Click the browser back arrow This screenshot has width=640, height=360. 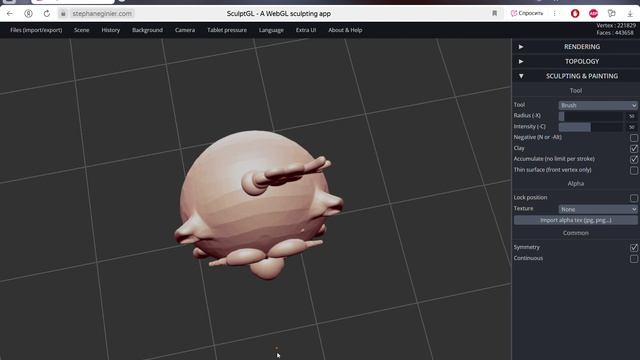click(x=9, y=13)
